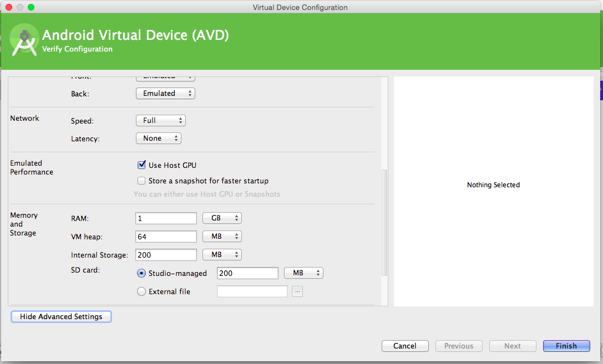Open the VM heap MB unit dropdown

(222, 237)
